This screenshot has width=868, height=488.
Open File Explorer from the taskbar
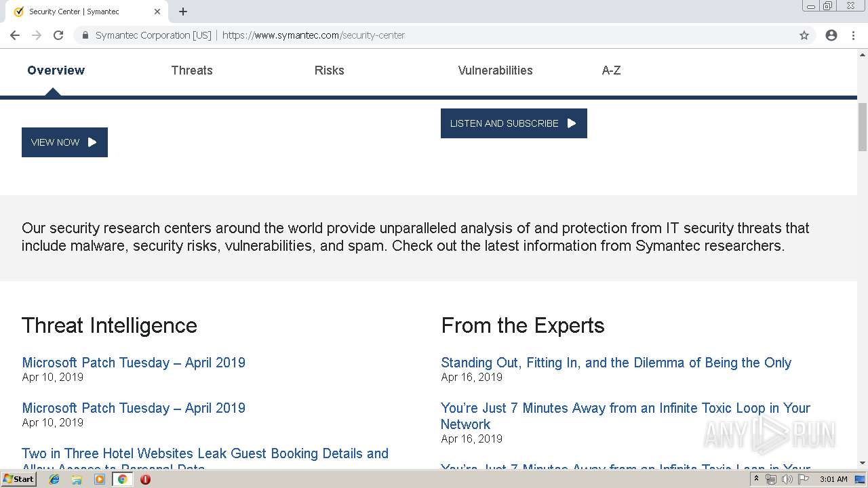(x=77, y=479)
